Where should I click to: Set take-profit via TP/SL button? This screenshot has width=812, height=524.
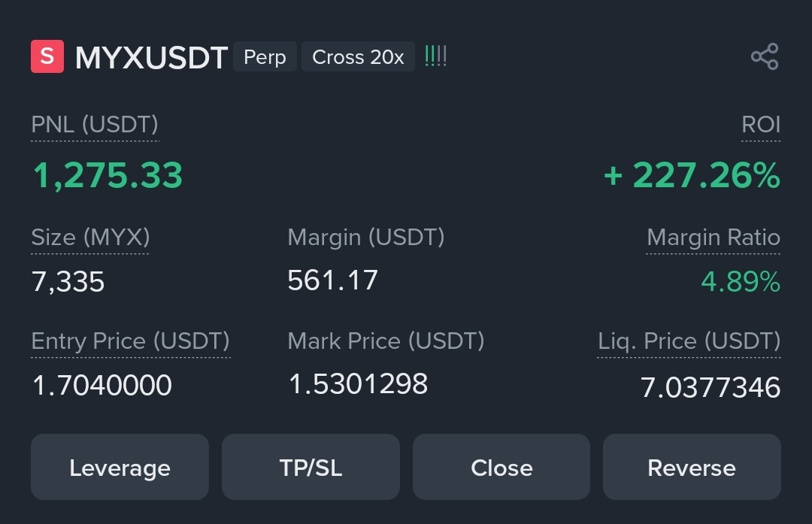click(x=311, y=467)
